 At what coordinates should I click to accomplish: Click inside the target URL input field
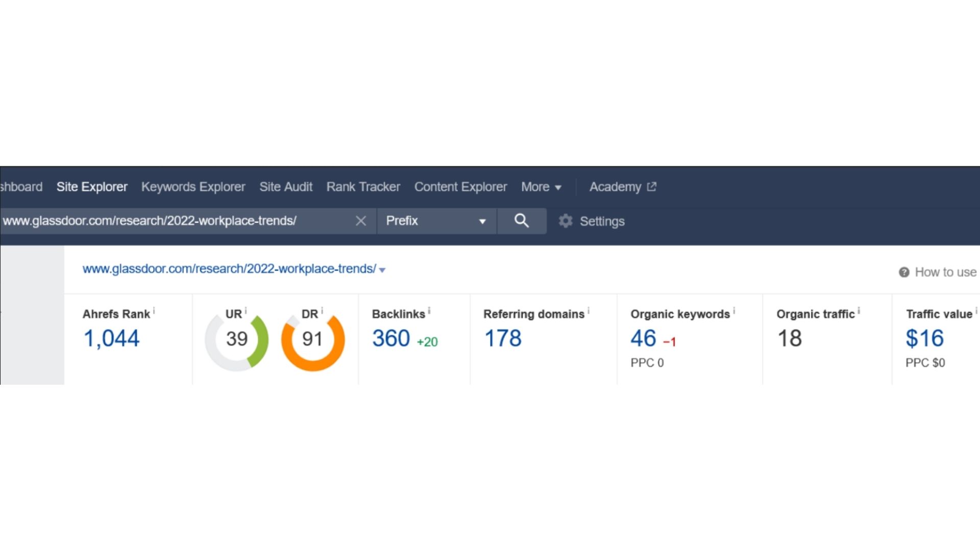(179, 221)
